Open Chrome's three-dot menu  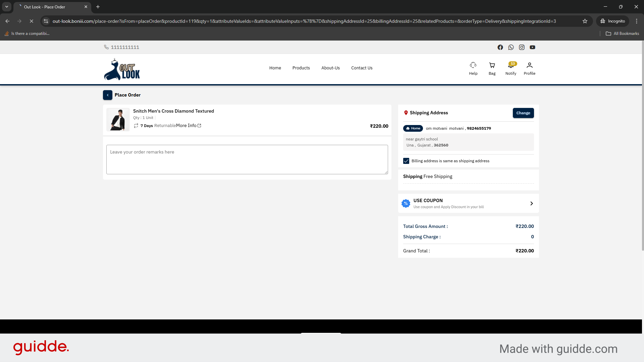pyautogui.click(x=637, y=21)
